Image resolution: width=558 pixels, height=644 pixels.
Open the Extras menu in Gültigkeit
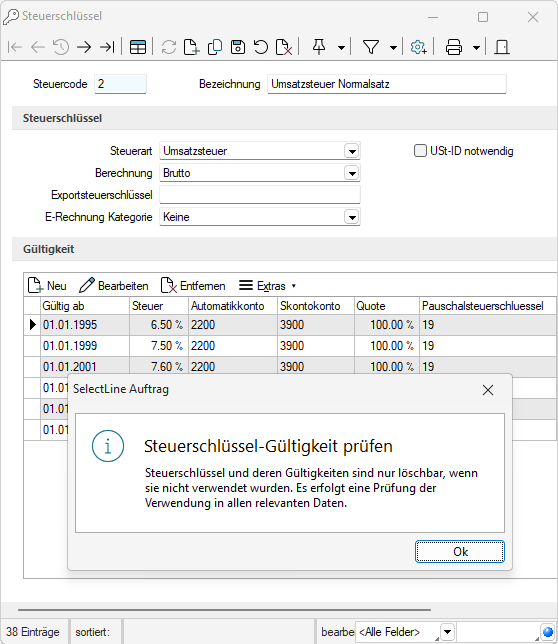click(267, 285)
